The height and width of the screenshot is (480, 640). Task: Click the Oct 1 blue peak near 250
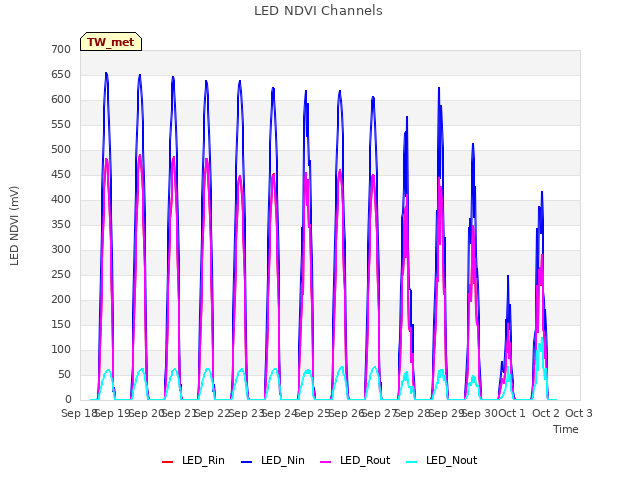[508, 276]
